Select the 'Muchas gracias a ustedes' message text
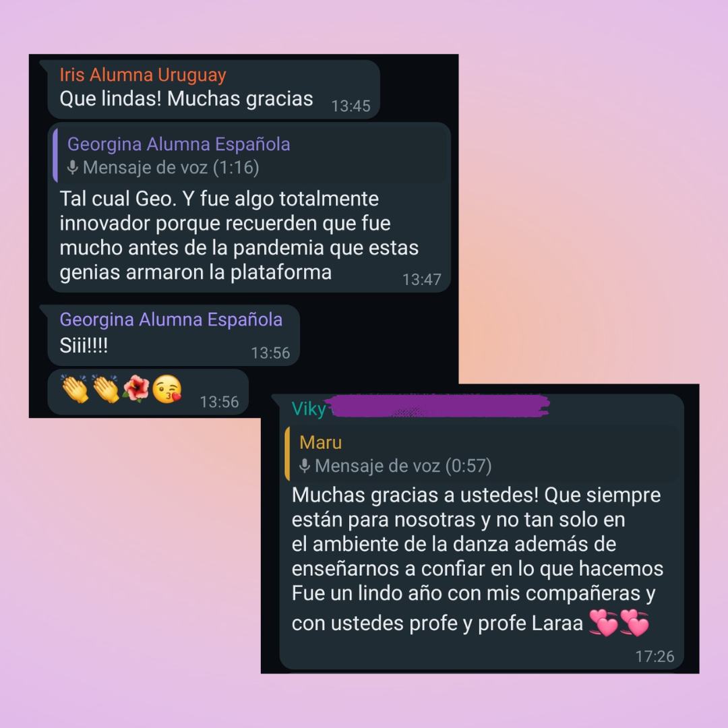Image resolution: width=728 pixels, height=728 pixels. tap(477, 559)
